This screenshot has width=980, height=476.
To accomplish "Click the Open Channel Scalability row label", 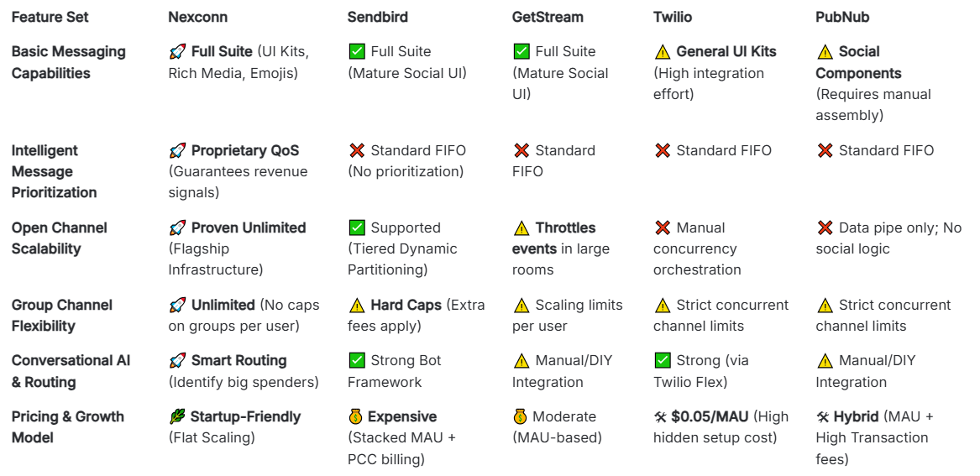I will 58,238.
